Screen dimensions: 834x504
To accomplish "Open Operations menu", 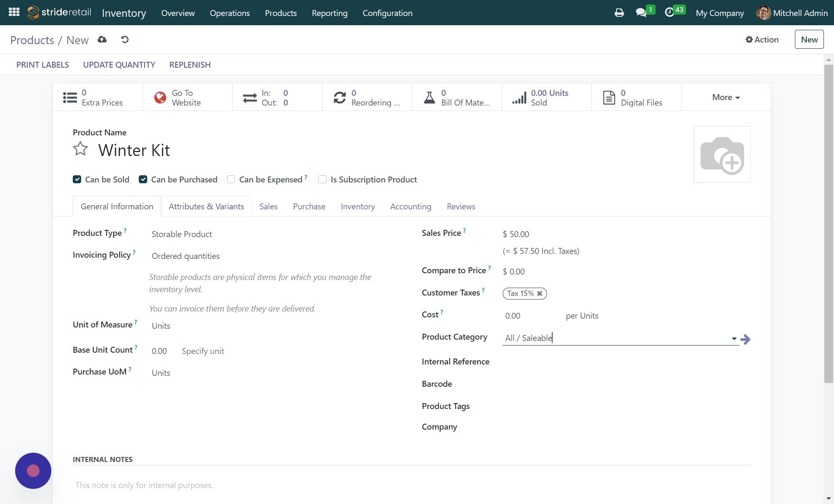I will click(230, 13).
